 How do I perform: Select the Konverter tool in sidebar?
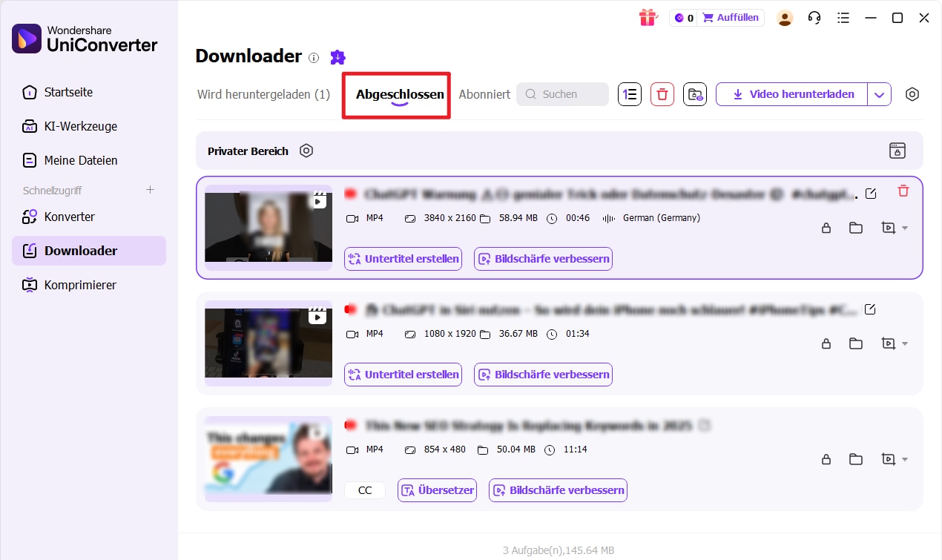69,217
